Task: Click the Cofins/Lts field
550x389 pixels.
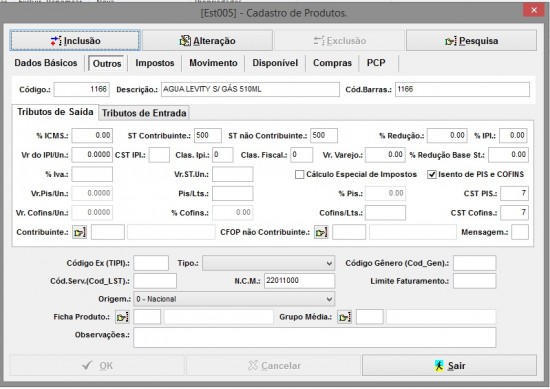Action: point(385,213)
